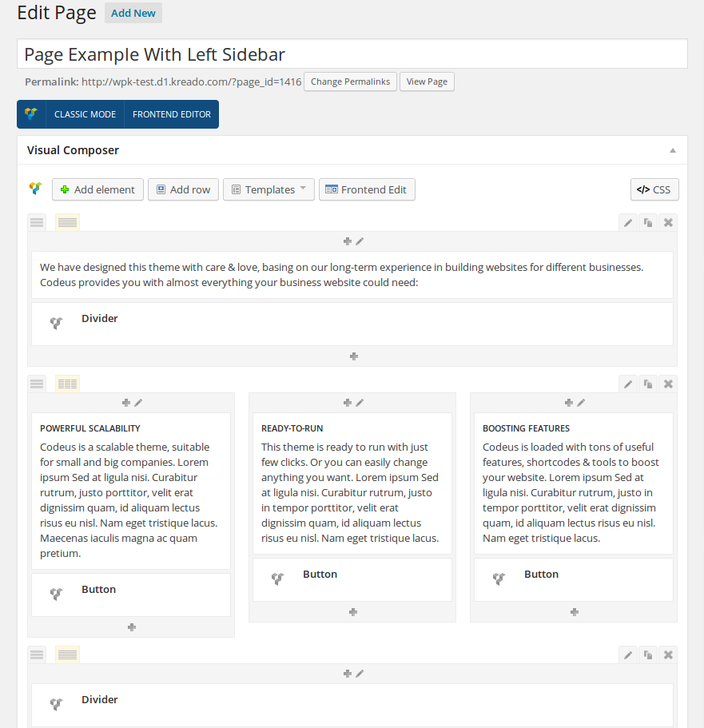Open the Templates dropdown
Viewport: 704px width, 728px height.
point(268,189)
